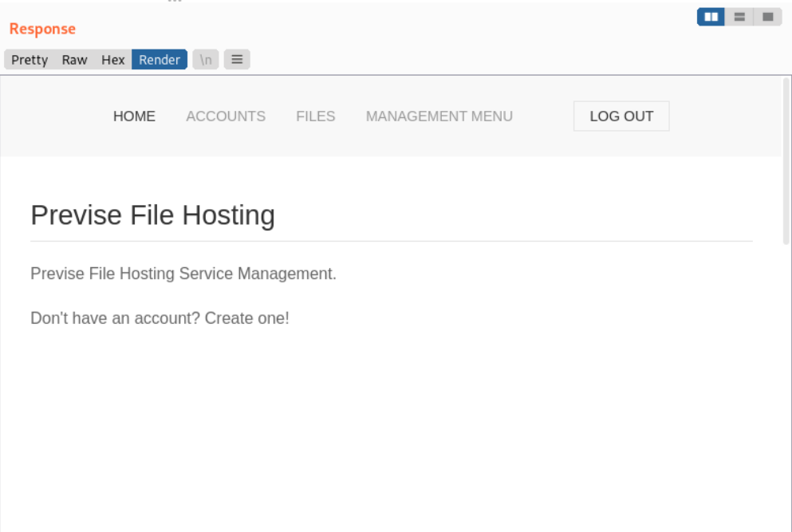Click the LOG OUT button
The width and height of the screenshot is (792, 532).
click(x=621, y=116)
